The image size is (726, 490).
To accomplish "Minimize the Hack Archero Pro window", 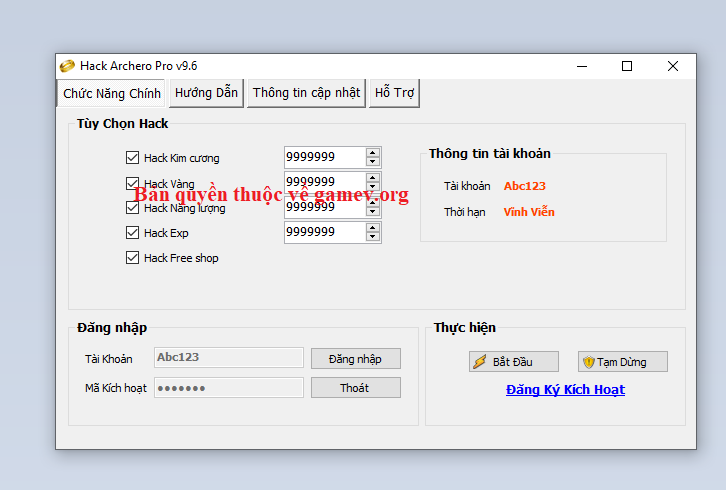I will pos(582,66).
